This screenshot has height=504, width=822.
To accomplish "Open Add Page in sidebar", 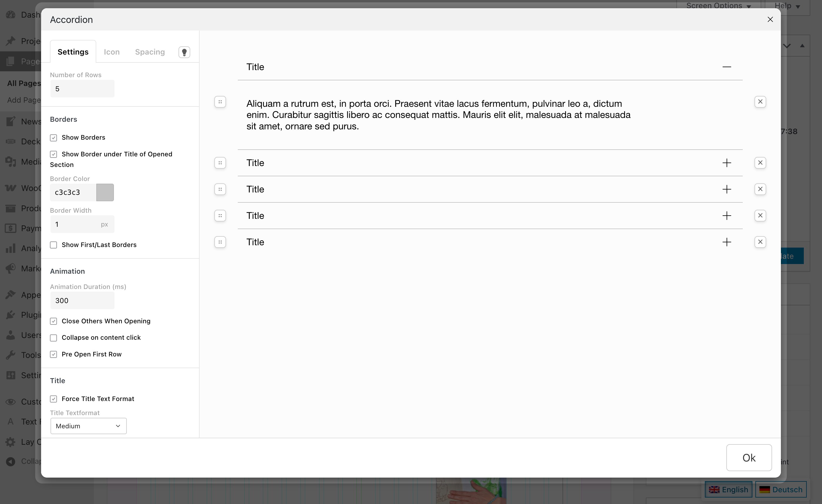I will [24, 100].
